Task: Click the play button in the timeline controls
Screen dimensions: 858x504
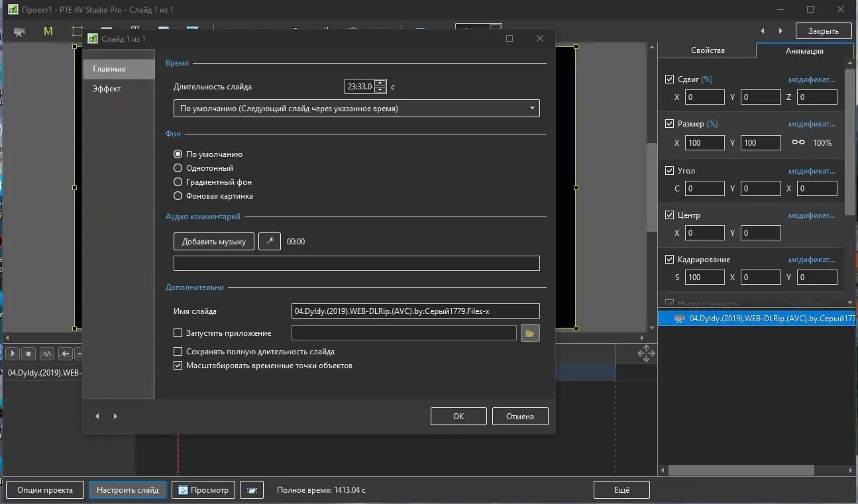Action: [x=11, y=354]
